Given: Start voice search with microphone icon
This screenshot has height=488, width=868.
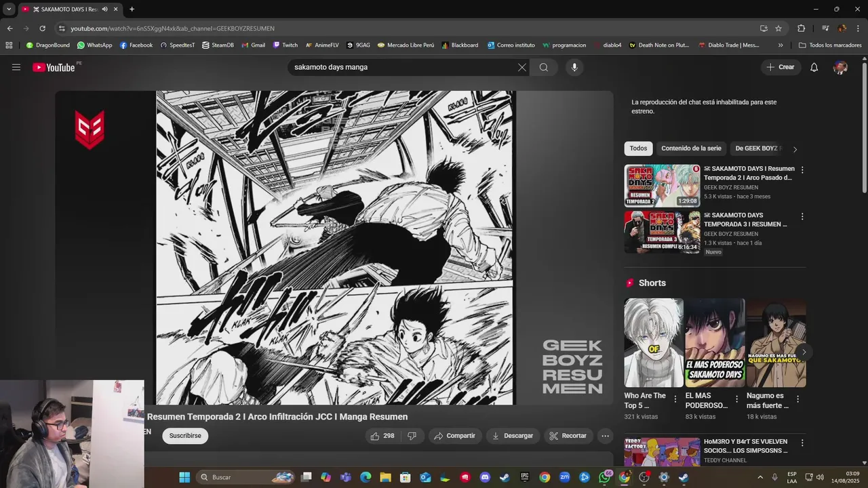Looking at the screenshot, I should [574, 67].
